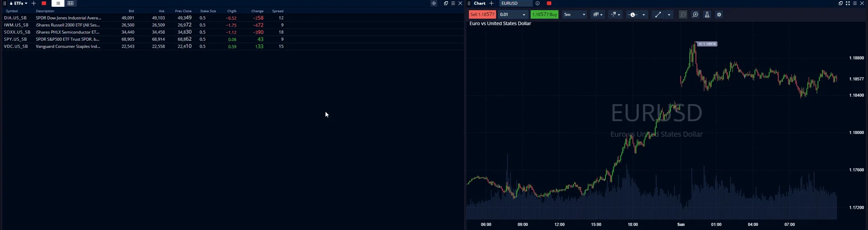Click Vanguard Consumer Staples description
This screenshot has width=868, height=230.
coord(68,47)
